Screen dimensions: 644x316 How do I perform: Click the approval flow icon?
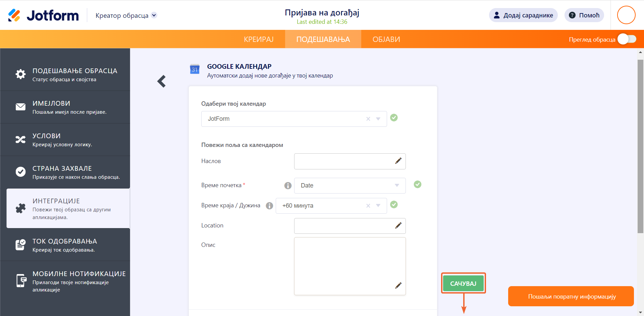20,245
